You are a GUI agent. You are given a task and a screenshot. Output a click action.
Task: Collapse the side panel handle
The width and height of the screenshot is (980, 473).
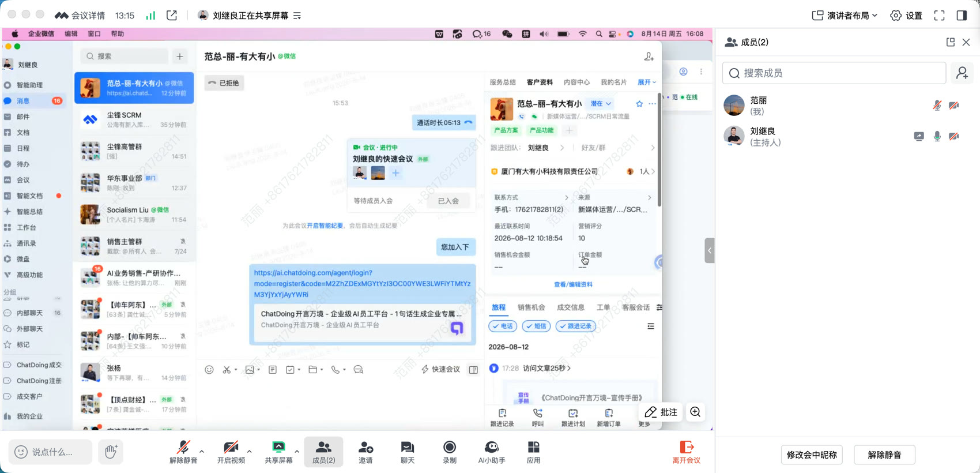pos(710,250)
